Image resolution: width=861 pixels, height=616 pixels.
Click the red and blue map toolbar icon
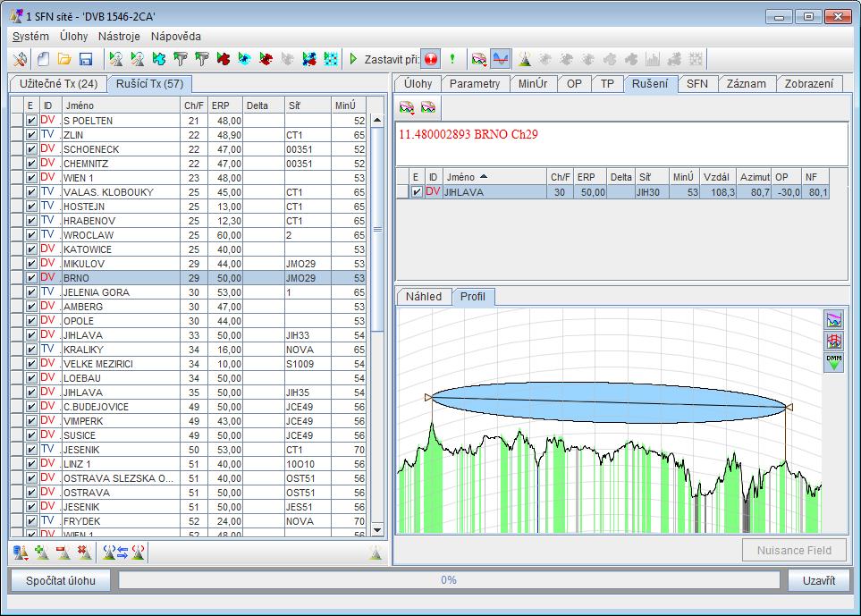(x=309, y=59)
